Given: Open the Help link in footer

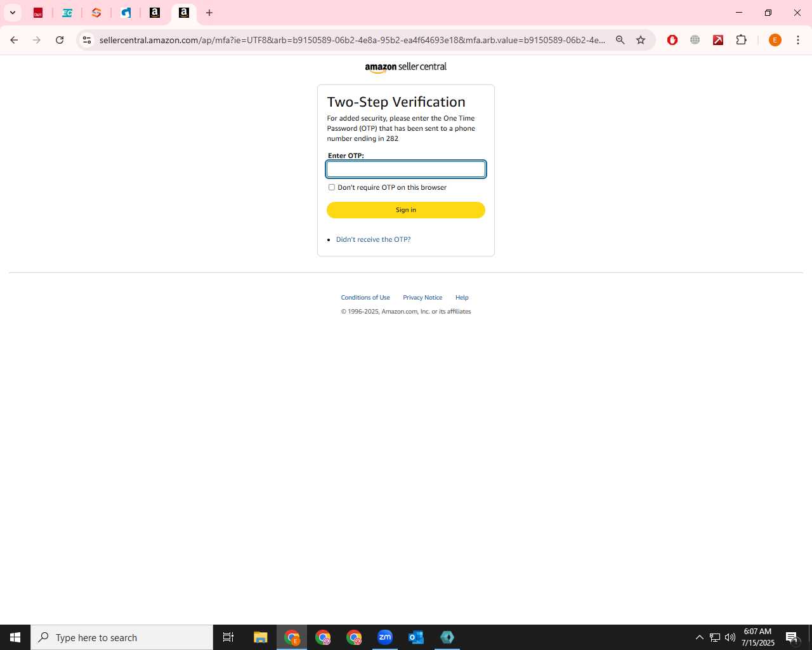Looking at the screenshot, I should point(462,297).
